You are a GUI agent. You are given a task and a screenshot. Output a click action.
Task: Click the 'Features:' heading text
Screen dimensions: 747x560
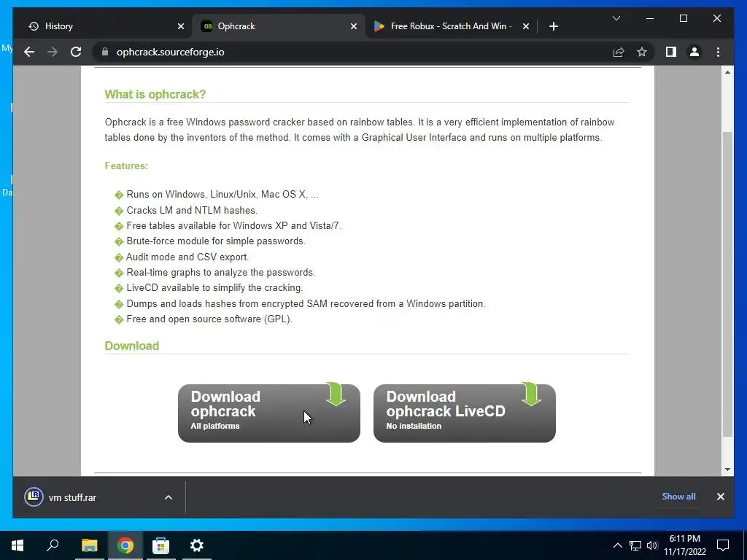point(126,166)
